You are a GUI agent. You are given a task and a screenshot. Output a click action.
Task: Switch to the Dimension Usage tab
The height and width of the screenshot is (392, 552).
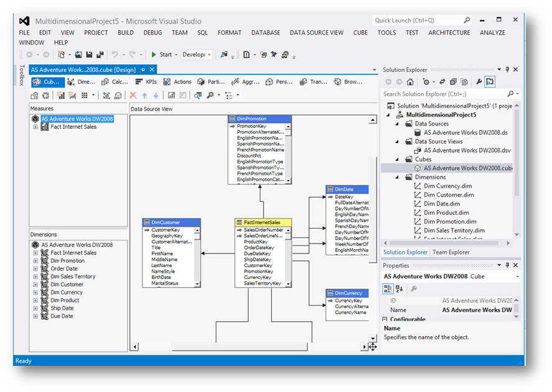coord(81,82)
